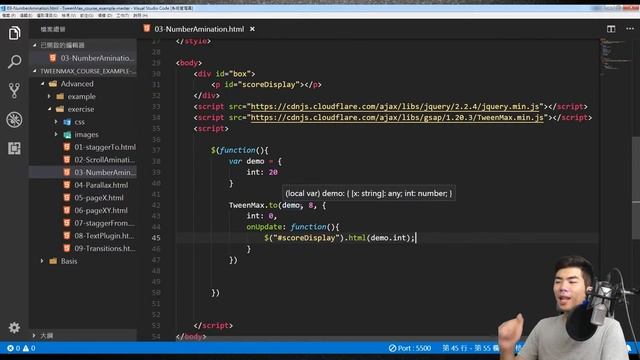
Task: Follow the TweenMax.min.js CDN link
Action: [x=397, y=118]
